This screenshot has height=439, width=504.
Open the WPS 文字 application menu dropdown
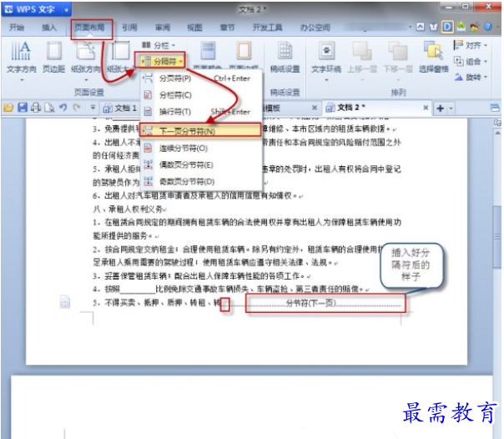point(66,10)
